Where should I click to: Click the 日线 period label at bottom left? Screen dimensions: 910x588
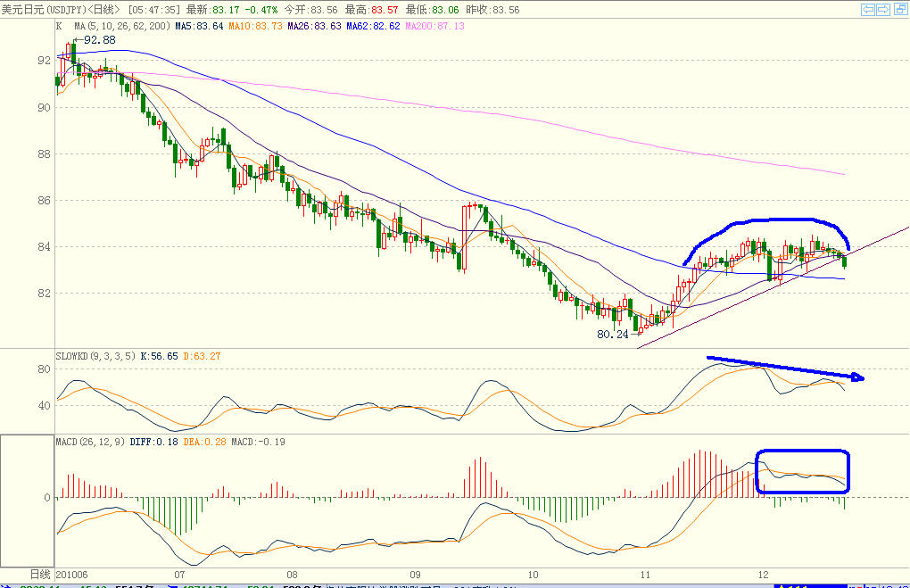coord(40,574)
